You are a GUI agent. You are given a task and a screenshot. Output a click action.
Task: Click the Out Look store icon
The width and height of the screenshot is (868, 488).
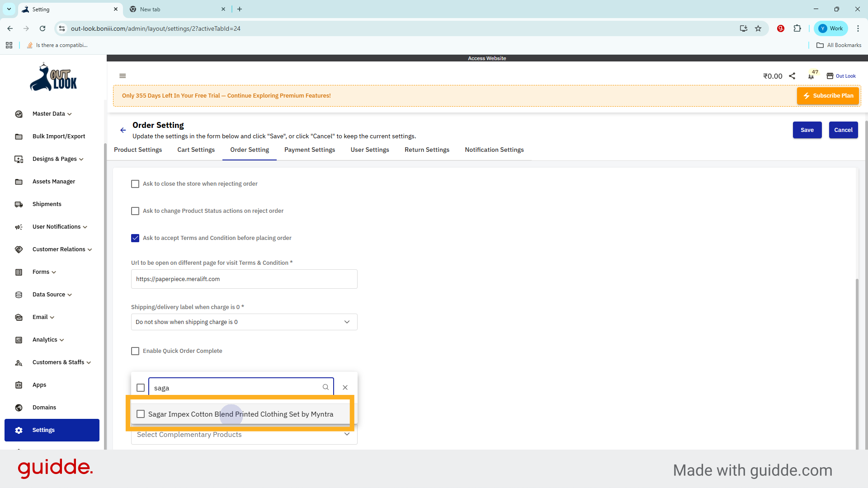pyautogui.click(x=830, y=76)
